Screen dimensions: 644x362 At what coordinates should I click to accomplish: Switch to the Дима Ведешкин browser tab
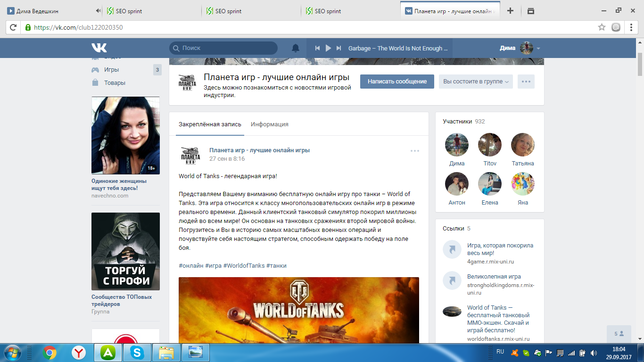click(52, 11)
